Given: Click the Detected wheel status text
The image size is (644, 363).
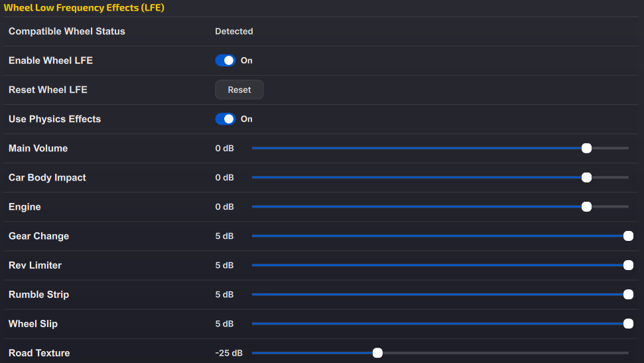Looking at the screenshot, I should pyautogui.click(x=234, y=31).
